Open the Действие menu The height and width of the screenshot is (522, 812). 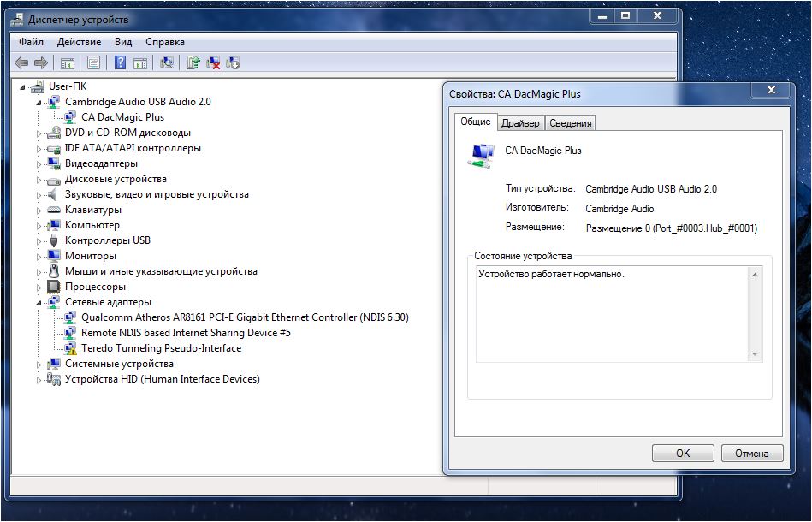pyautogui.click(x=79, y=41)
